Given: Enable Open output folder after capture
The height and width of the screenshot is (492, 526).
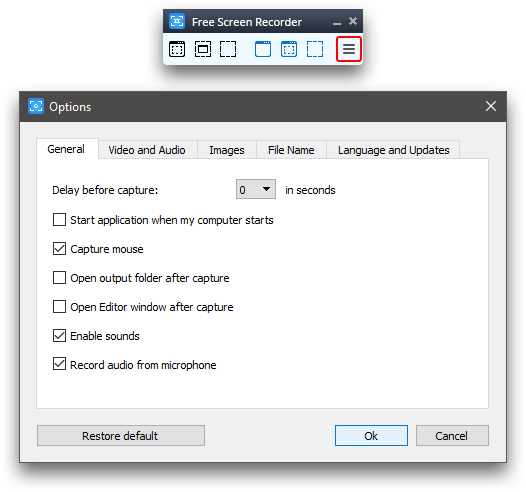Looking at the screenshot, I should coord(59,278).
